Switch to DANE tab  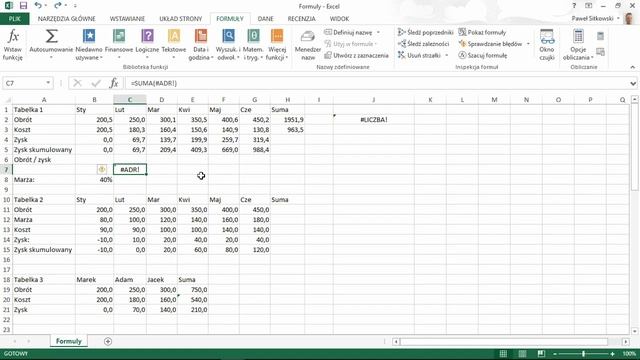(265, 19)
